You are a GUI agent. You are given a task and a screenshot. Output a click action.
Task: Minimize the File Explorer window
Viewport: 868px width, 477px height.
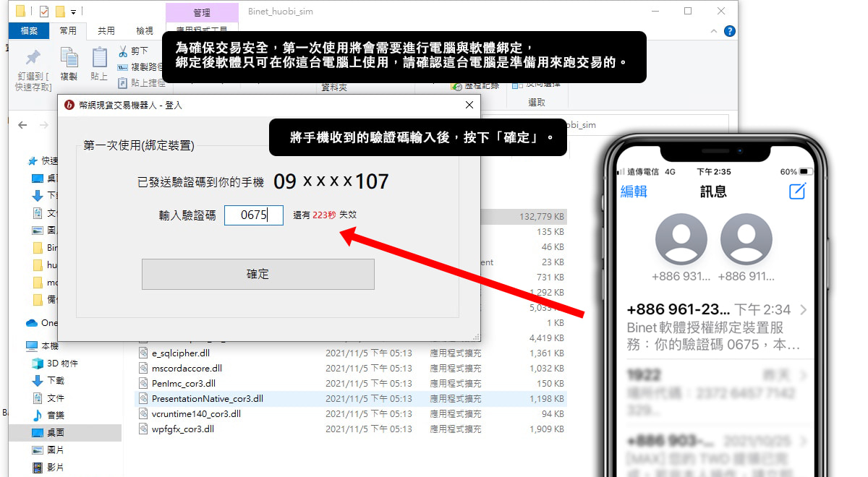655,12
